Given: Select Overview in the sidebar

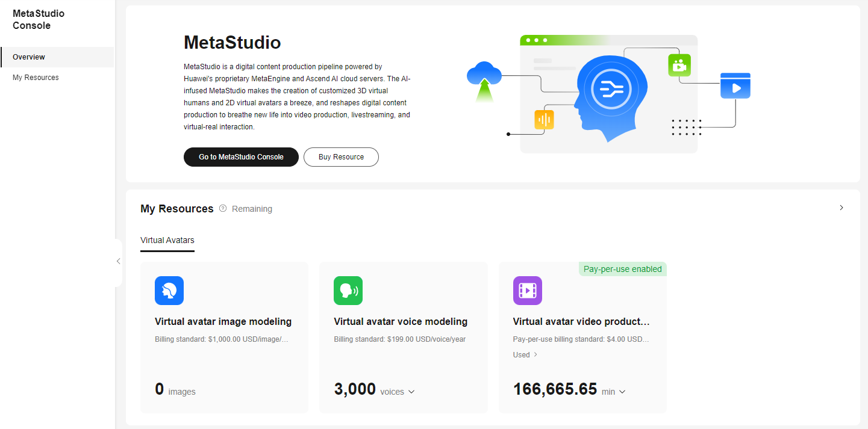Looking at the screenshot, I should click(57, 57).
